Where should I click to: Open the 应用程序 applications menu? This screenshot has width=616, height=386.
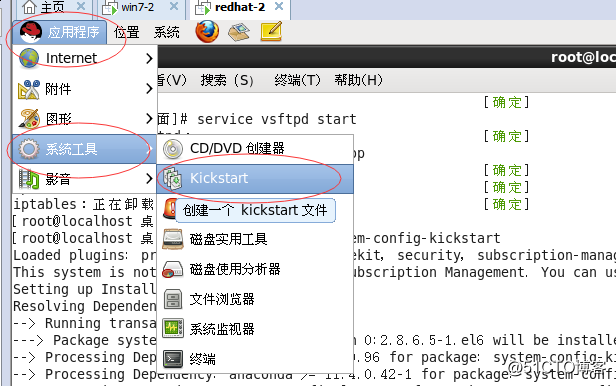59,32
